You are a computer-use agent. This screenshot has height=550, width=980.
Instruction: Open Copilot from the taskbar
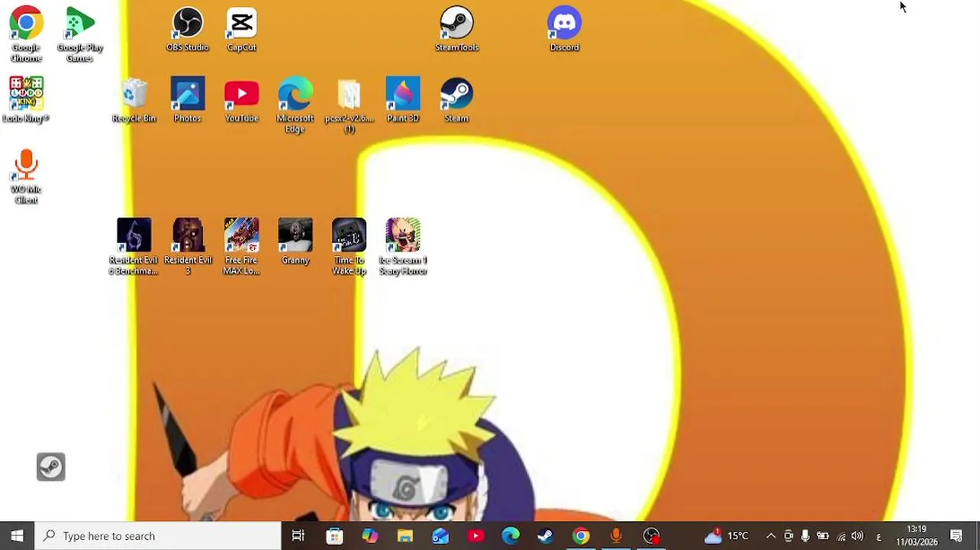click(x=369, y=535)
